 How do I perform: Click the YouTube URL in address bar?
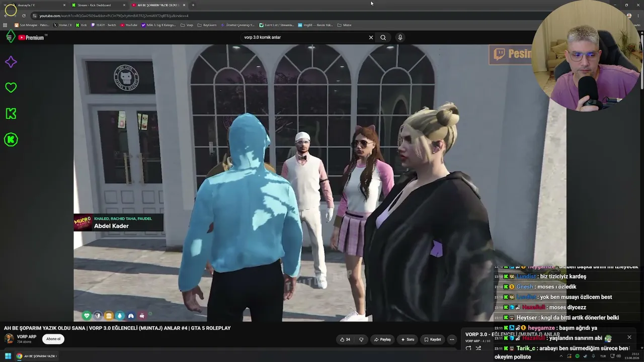click(114, 16)
